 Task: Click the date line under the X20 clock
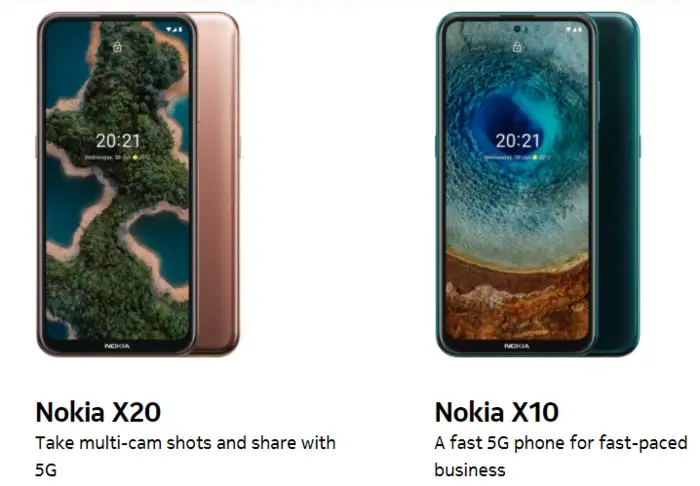click(117, 158)
